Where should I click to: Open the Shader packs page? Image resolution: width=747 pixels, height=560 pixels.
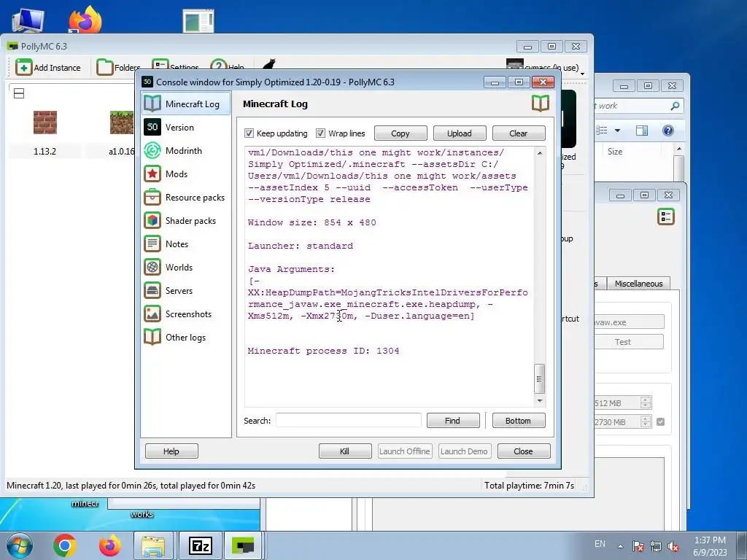[186, 220]
